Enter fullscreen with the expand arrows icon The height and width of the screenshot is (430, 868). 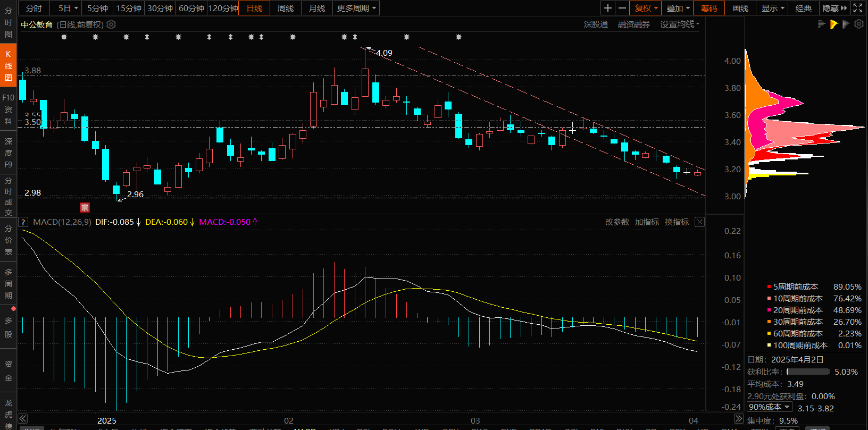(858, 8)
